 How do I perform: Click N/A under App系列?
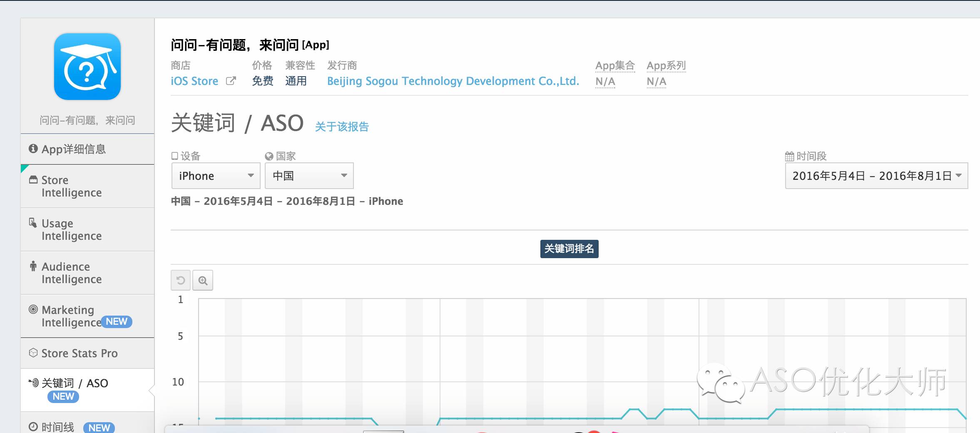657,81
